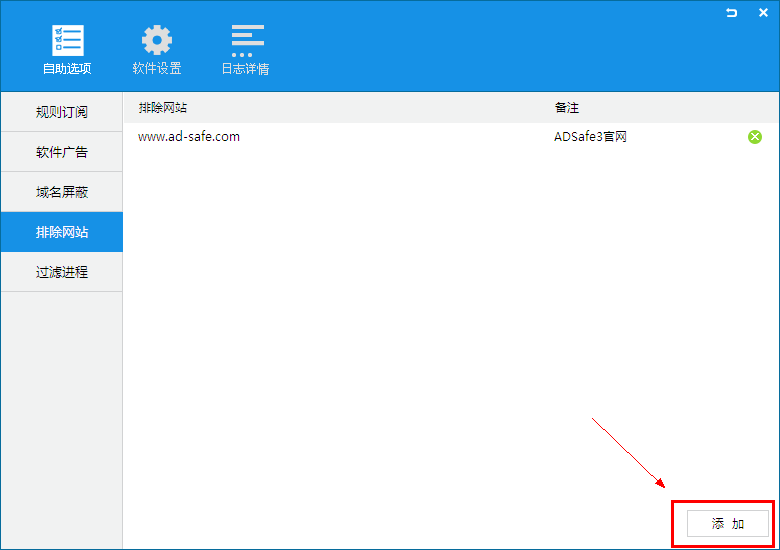This screenshot has width=780, height=550.
Task: Switch to 域名屏蔽 tab
Action: pos(62,192)
